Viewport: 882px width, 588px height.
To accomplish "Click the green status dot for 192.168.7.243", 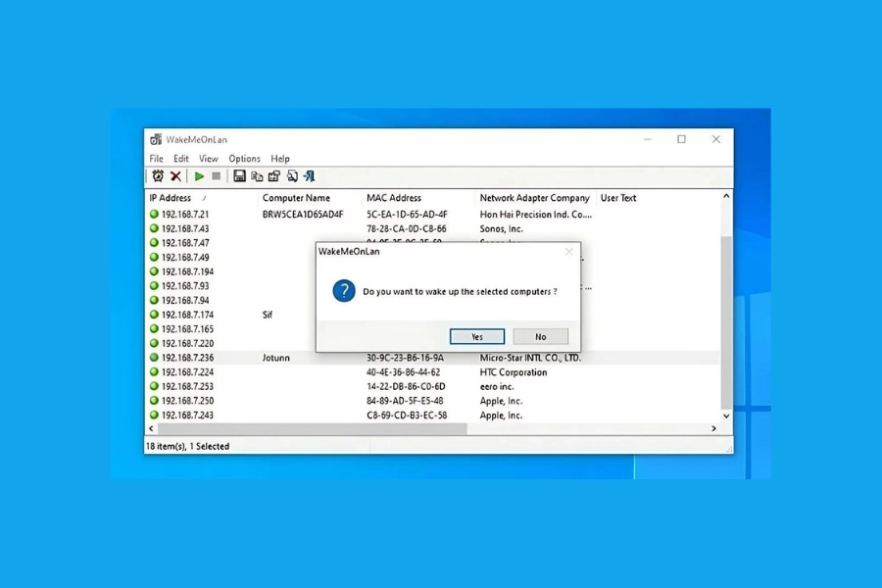I will pos(154,415).
